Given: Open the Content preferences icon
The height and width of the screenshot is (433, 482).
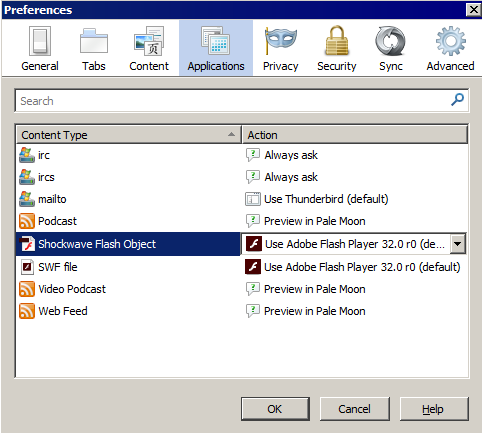Looking at the screenshot, I should (149, 41).
